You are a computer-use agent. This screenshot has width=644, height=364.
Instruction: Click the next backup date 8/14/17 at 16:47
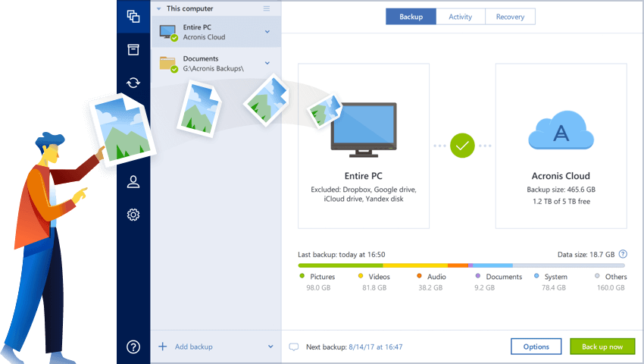pyautogui.click(x=375, y=347)
